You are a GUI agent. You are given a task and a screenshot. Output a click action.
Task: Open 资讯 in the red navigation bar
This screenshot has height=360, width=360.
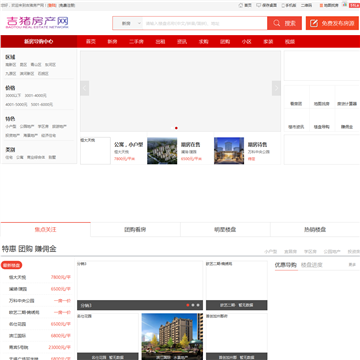[x=182, y=42]
